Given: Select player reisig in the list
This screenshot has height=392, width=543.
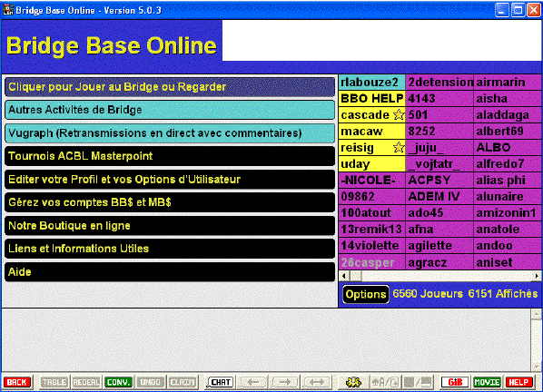Looking at the screenshot, I should [372, 147].
